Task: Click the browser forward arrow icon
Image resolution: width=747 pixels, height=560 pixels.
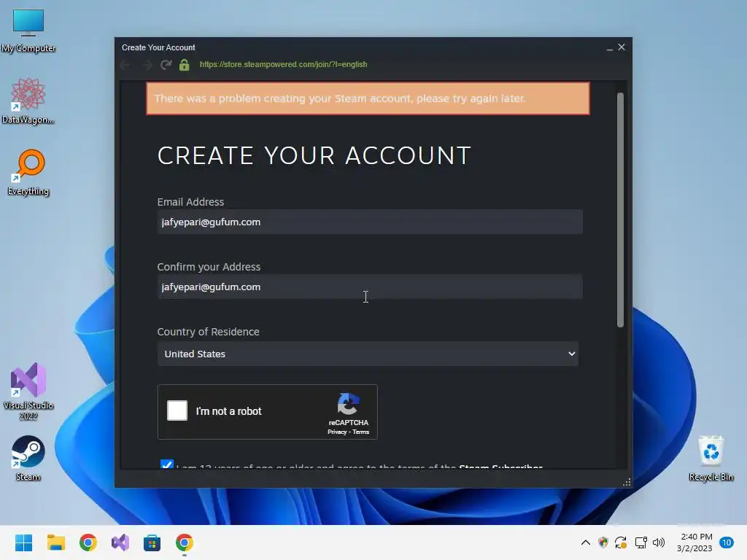Action: (147, 65)
